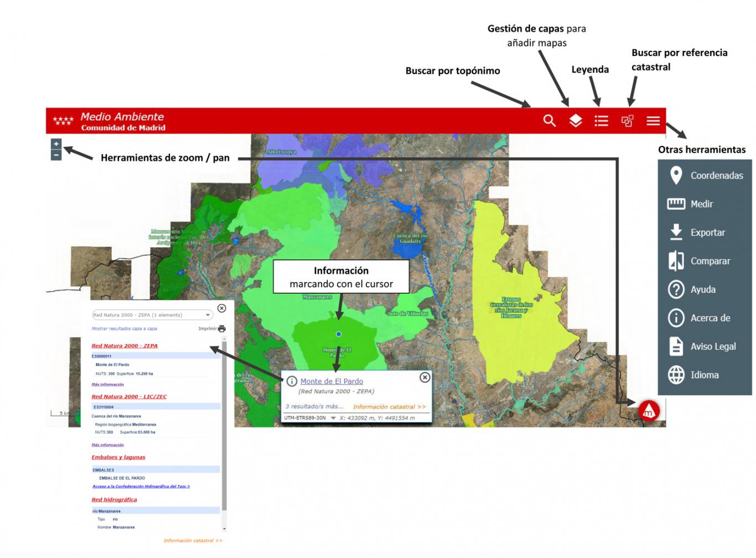Open the hamburger menu of other tools
The image size is (756, 558).
click(x=653, y=121)
